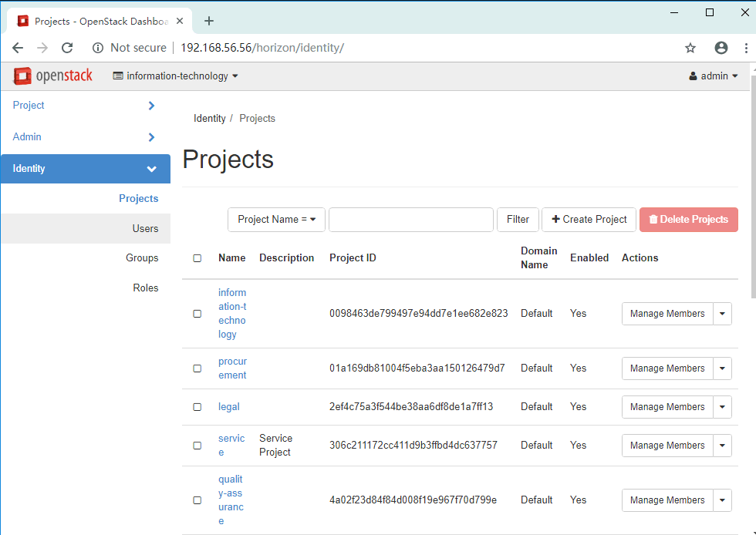This screenshot has height=535, width=756.
Task: Open Manage Members for the service project
Action: pos(667,446)
